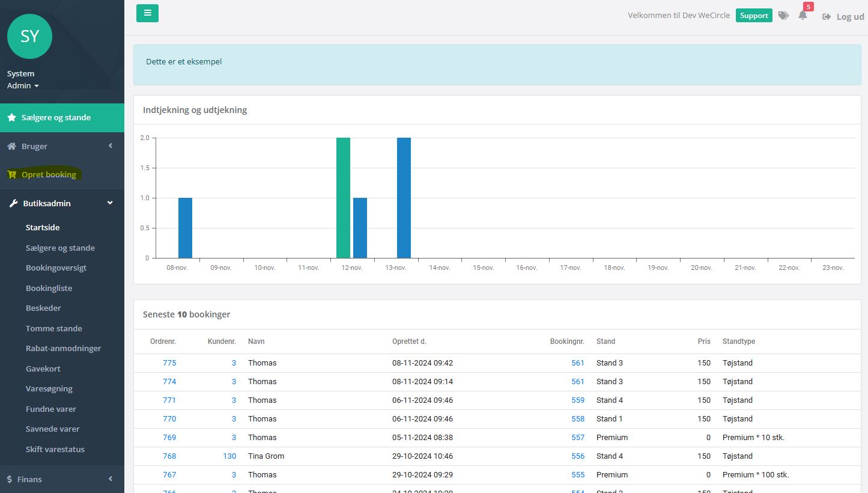Click the shopping cart Opret booking icon
This screenshot has width=868, height=493.
pyautogui.click(x=11, y=175)
